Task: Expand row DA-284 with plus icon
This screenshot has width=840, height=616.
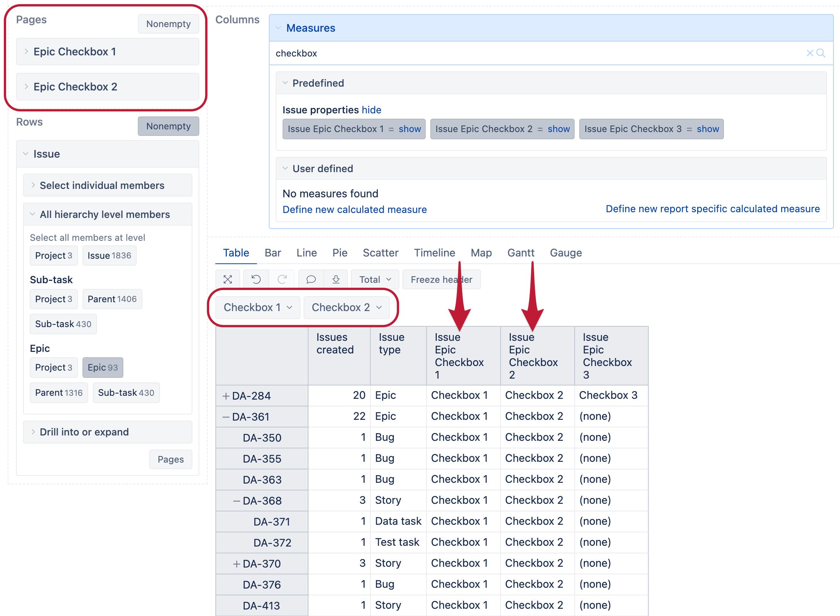Action: (226, 396)
